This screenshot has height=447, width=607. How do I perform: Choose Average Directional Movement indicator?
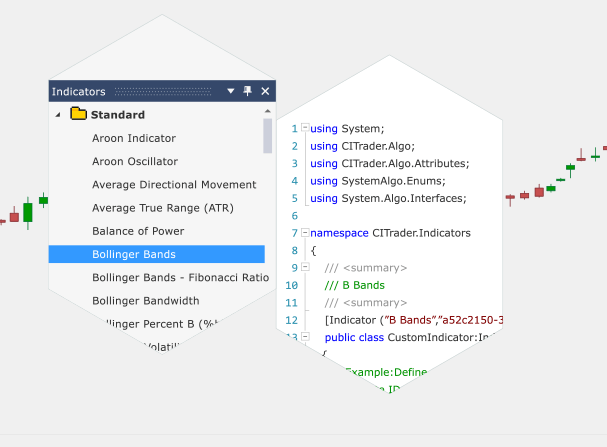tap(174, 184)
